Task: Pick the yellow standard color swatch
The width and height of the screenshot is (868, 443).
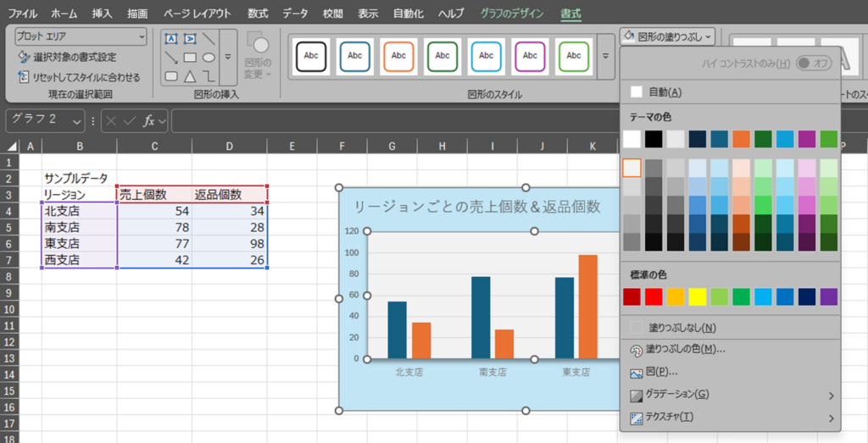Action: [x=697, y=296]
